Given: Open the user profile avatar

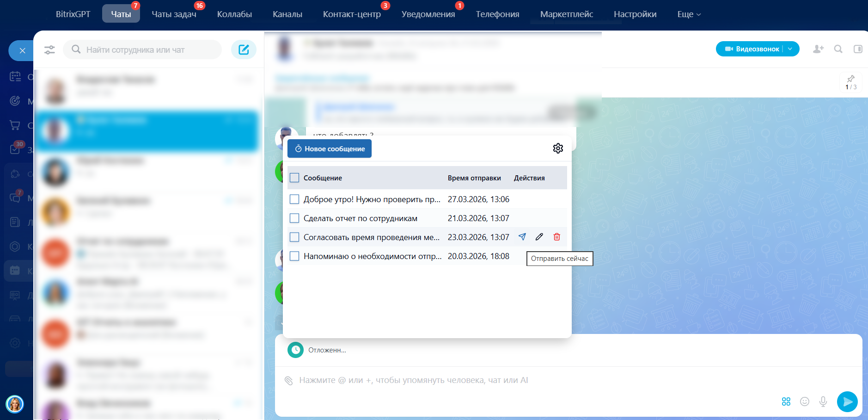Looking at the screenshot, I should (15, 404).
